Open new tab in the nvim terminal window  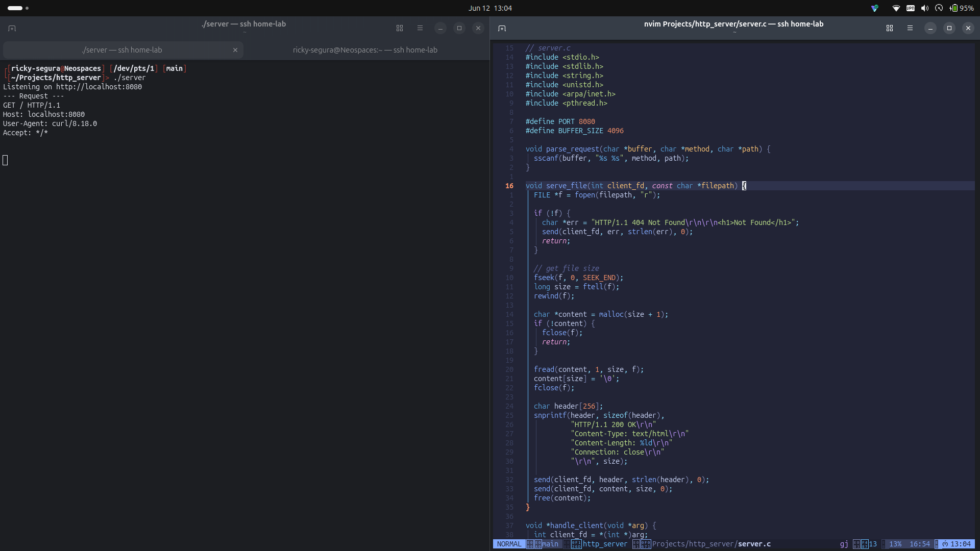click(x=502, y=28)
